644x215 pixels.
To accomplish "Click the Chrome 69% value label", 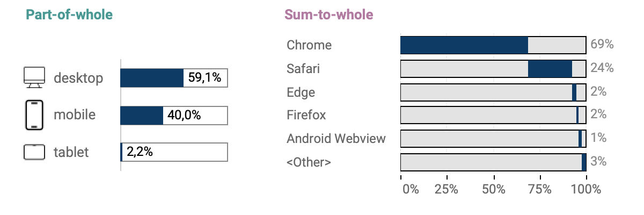I will (602, 45).
